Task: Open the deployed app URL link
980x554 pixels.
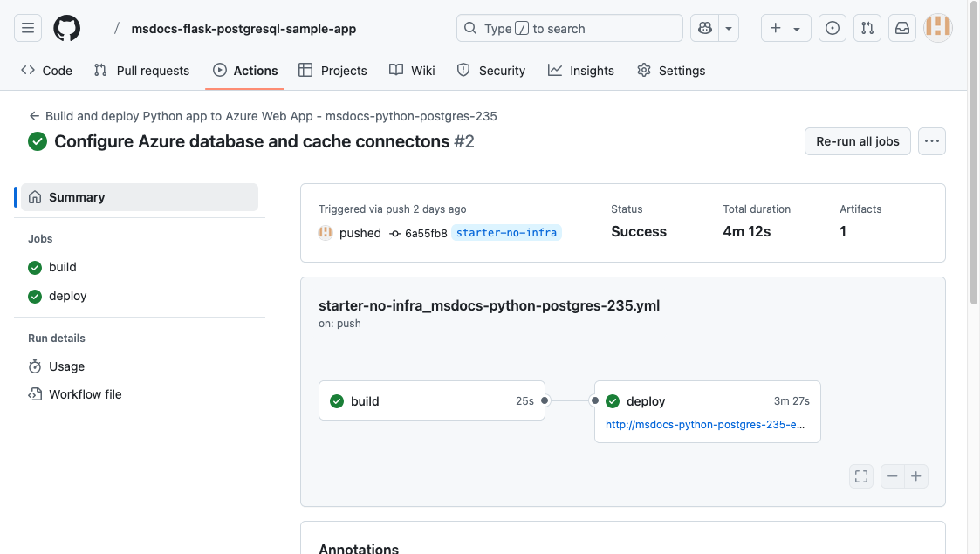Action: click(x=707, y=425)
